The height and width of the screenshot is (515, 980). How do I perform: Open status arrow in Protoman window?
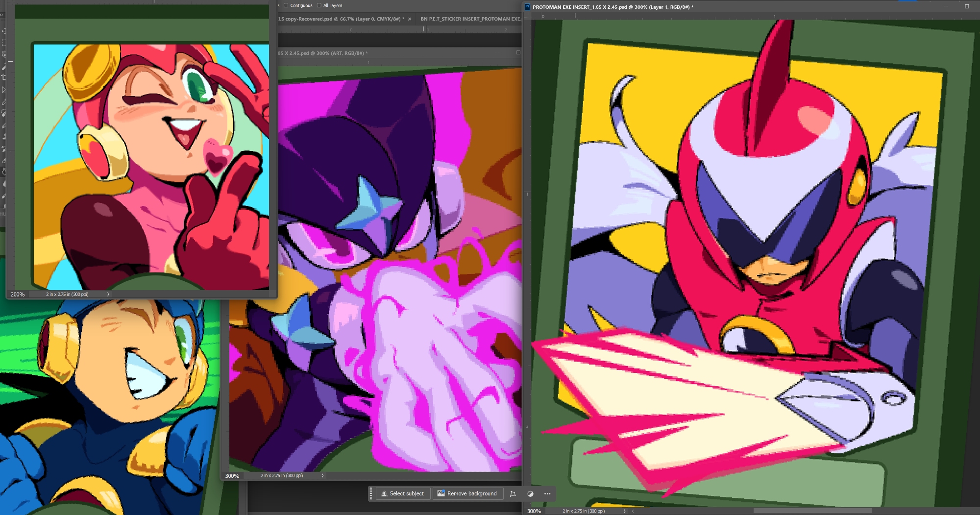[624, 511]
